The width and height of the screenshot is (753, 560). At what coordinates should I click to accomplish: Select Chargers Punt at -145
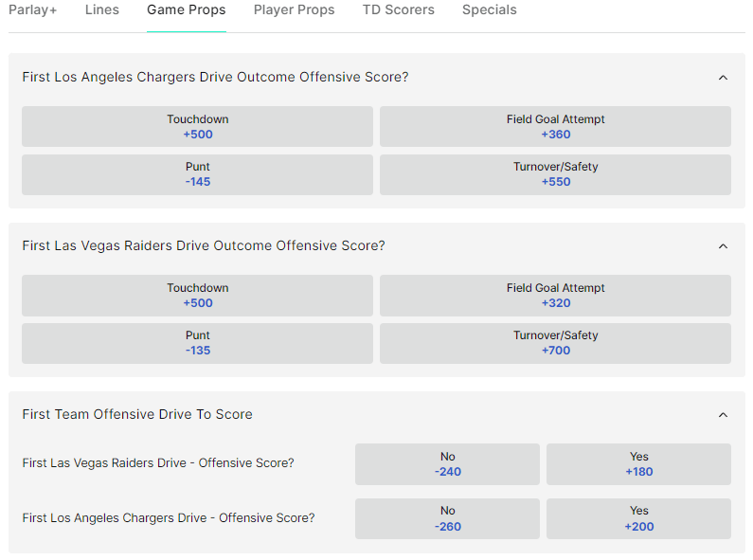(197, 174)
